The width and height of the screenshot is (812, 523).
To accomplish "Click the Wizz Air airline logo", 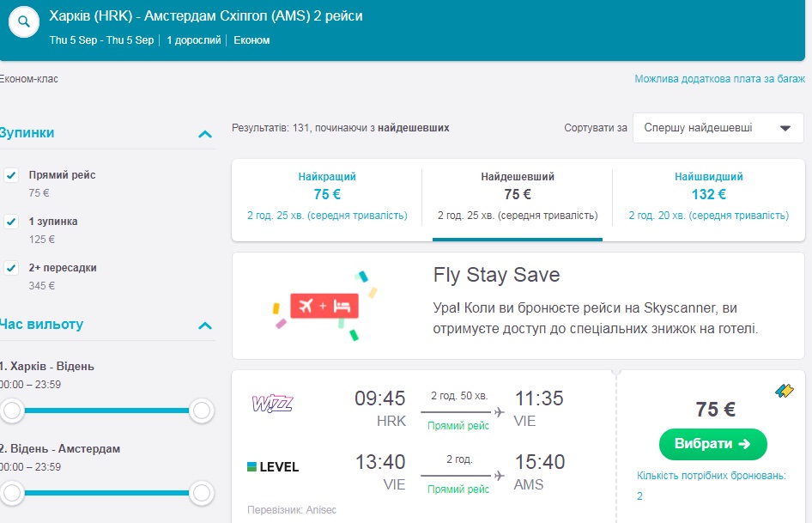I will pos(272,403).
